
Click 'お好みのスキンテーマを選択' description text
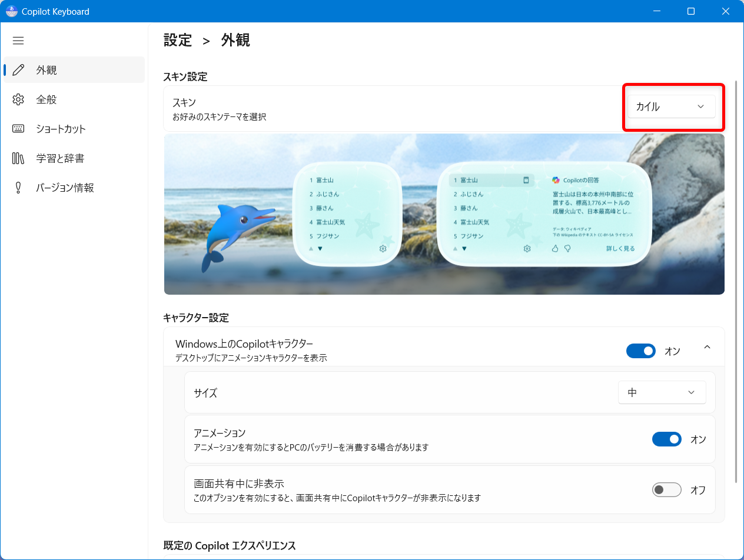(220, 117)
